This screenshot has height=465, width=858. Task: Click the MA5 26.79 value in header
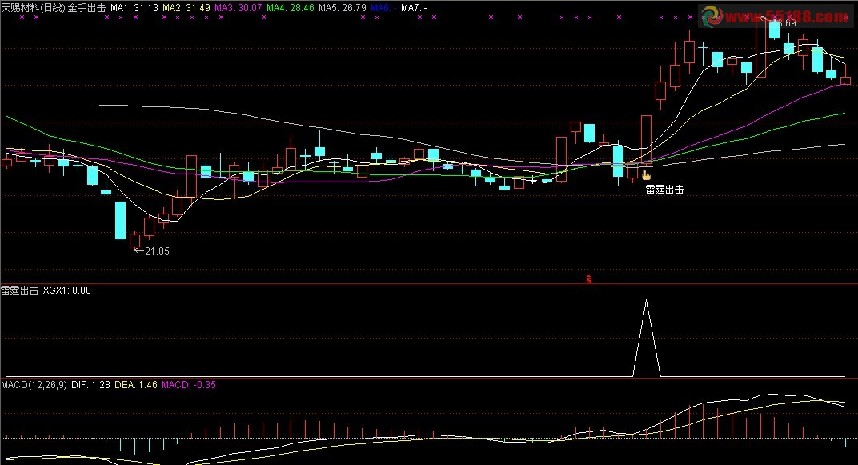[x=343, y=8]
